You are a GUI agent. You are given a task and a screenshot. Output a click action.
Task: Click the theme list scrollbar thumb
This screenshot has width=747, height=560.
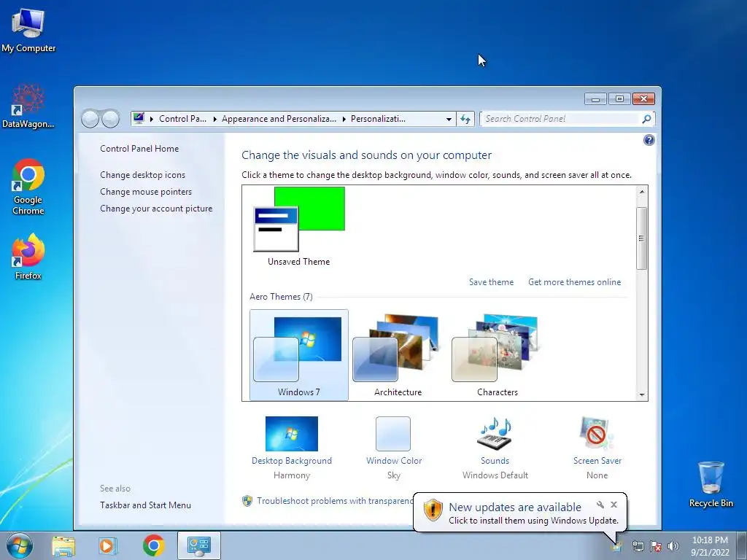(642, 238)
